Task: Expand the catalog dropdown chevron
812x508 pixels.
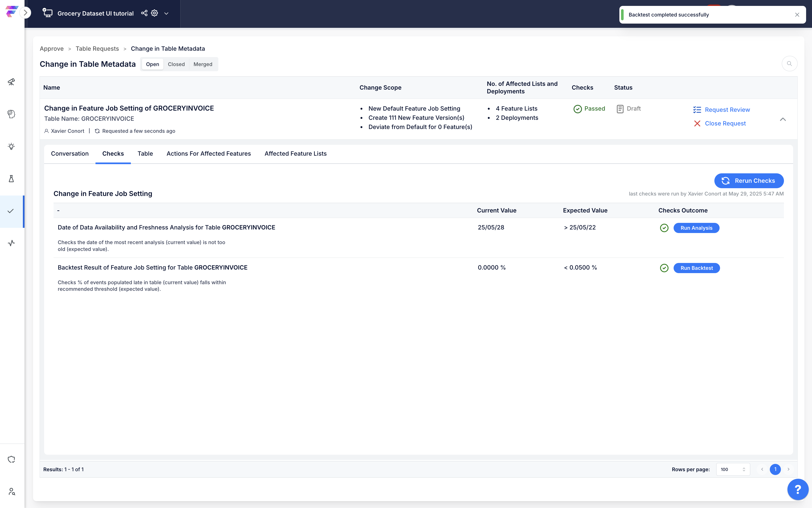Action: 166,13
